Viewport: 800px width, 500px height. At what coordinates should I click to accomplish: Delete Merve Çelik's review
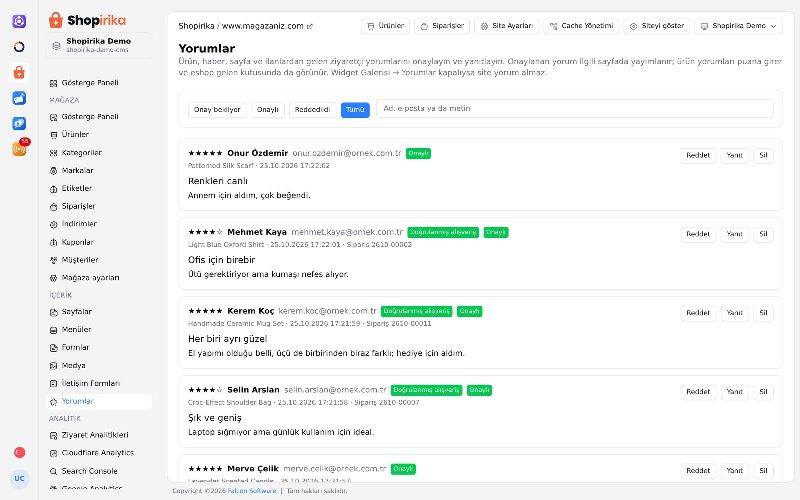point(763,471)
